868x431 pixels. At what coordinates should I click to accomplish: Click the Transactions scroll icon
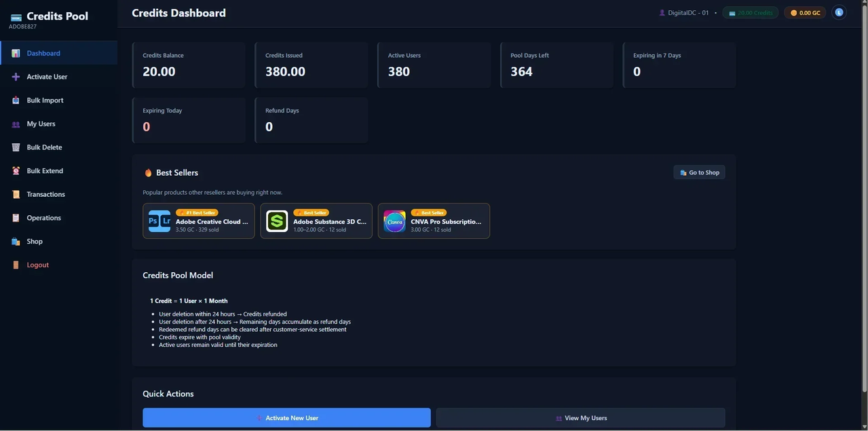click(16, 195)
